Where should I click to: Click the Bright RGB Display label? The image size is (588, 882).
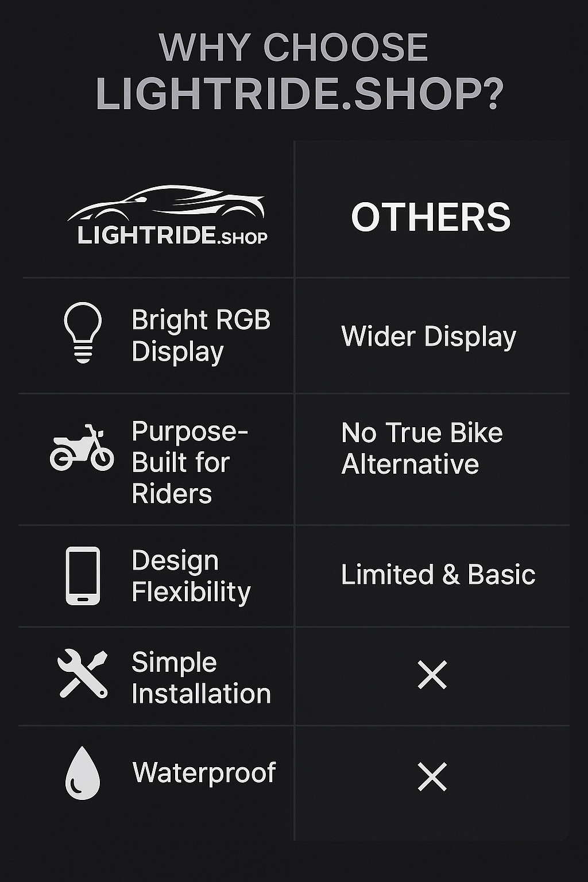point(201,336)
